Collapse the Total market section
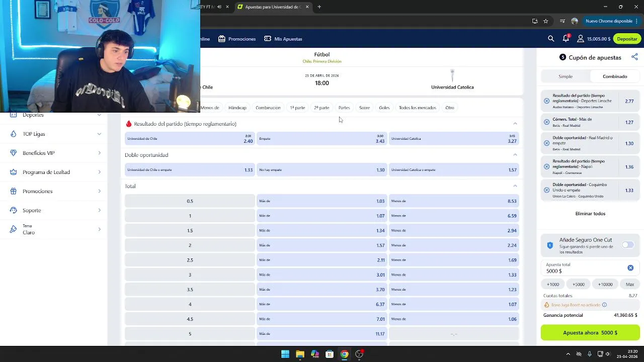The height and width of the screenshot is (362, 644). [515, 186]
